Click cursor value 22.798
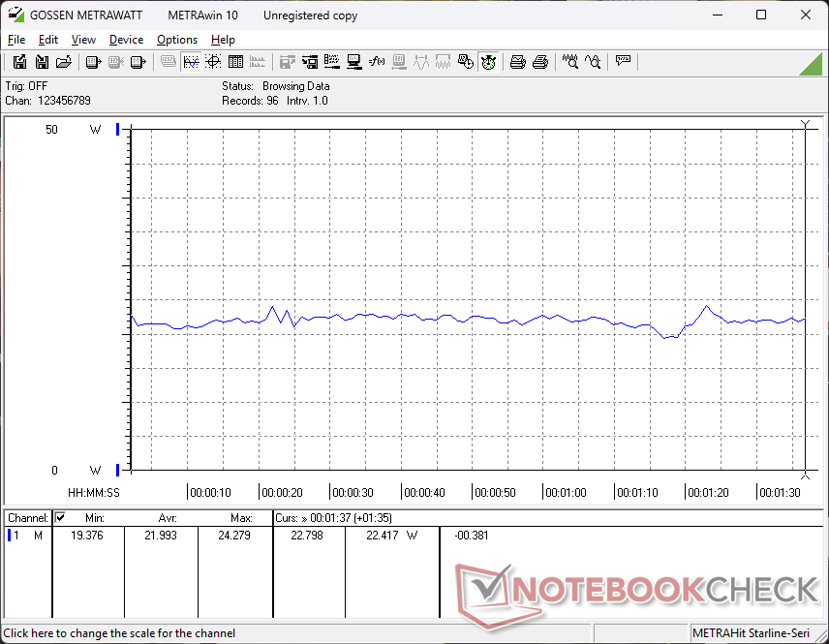The image size is (829, 644). tap(307, 536)
